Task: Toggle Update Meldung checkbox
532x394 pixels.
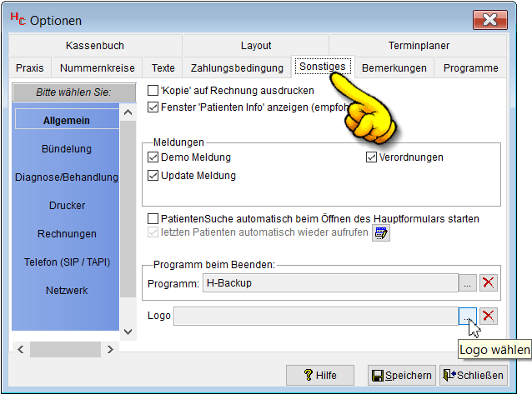Action: tap(153, 176)
